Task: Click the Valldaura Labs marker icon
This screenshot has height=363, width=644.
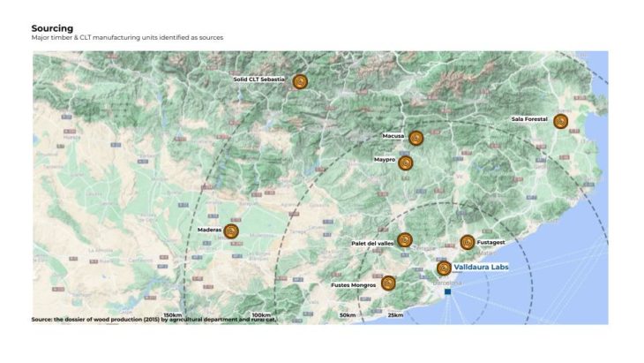Action: click(x=444, y=268)
